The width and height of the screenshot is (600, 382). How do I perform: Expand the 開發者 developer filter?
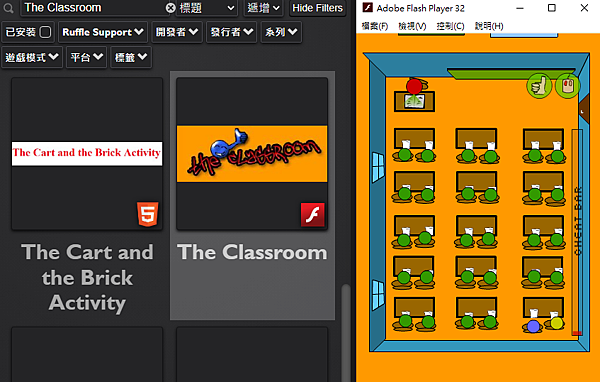[177, 32]
